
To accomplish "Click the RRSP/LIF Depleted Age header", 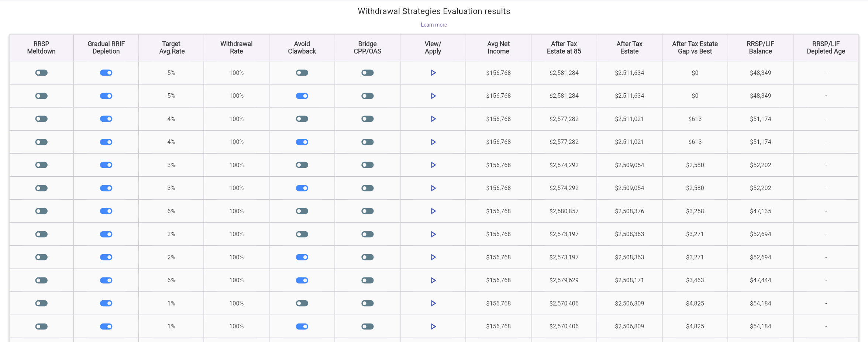I will (x=826, y=47).
